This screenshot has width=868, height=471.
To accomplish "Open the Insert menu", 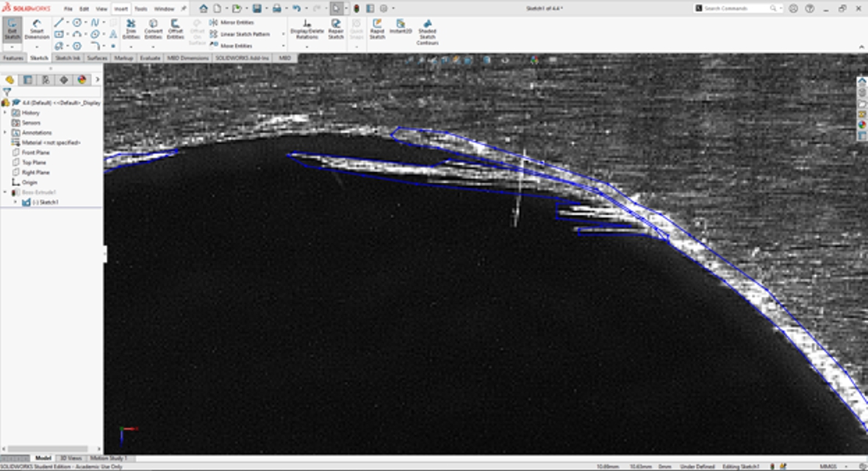I will pyautogui.click(x=121, y=9).
